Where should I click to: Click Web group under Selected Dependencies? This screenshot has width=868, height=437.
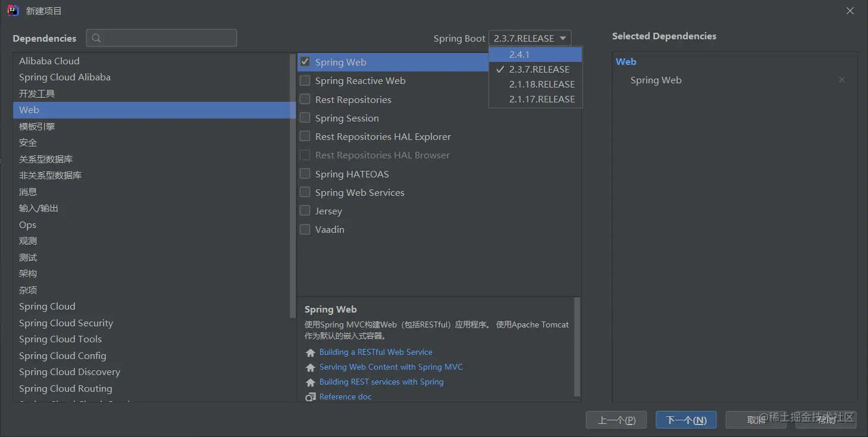click(626, 61)
